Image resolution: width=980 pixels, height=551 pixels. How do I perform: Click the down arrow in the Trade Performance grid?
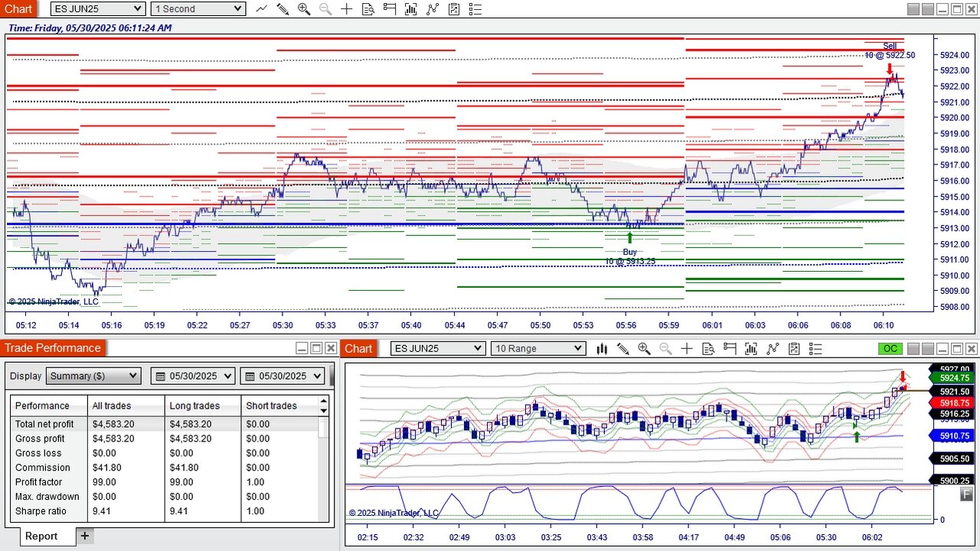(x=324, y=411)
